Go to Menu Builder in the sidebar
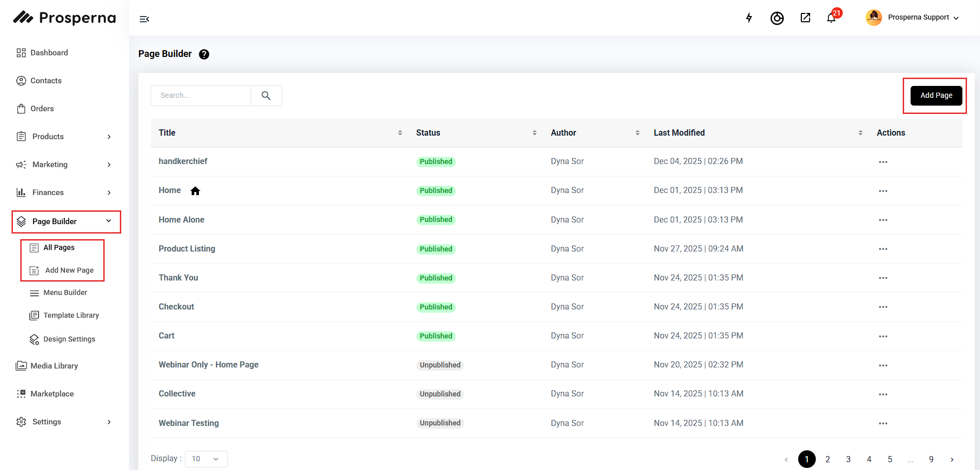 65,292
